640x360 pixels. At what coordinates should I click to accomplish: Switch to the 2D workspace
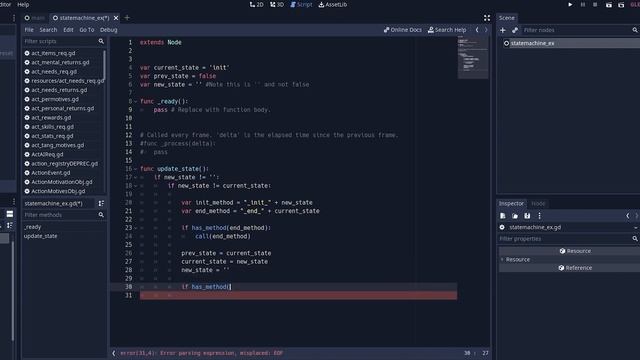pyautogui.click(x=256, y=4)
